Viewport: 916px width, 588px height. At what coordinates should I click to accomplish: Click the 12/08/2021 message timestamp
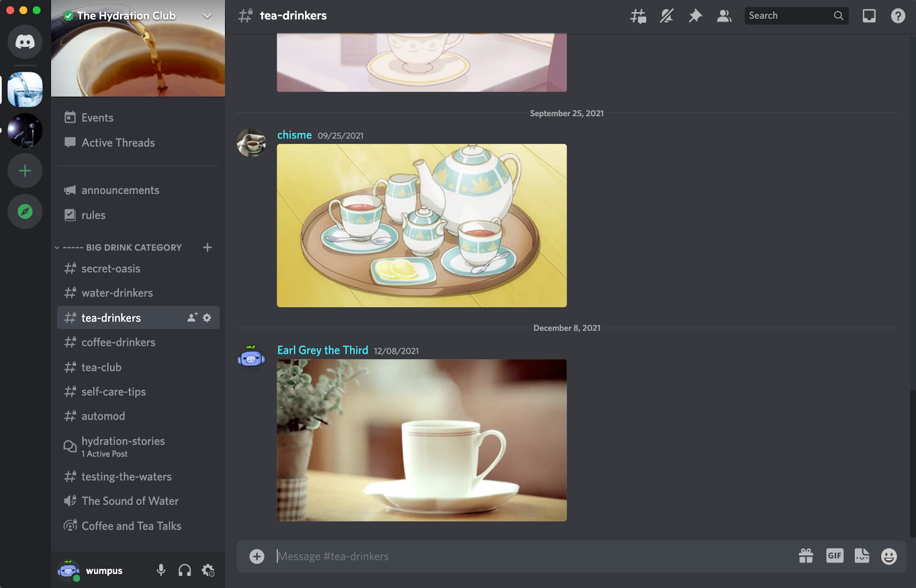click(x=396, y=351)
